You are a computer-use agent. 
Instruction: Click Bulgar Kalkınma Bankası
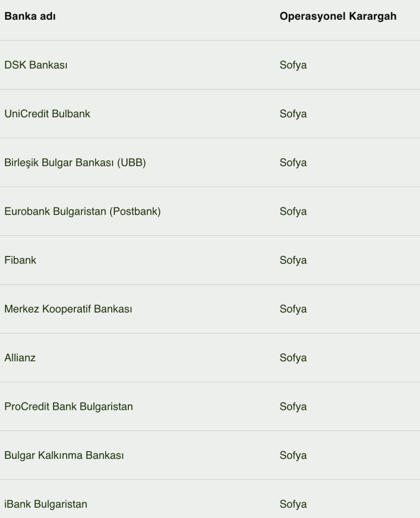tap(64, 456)
